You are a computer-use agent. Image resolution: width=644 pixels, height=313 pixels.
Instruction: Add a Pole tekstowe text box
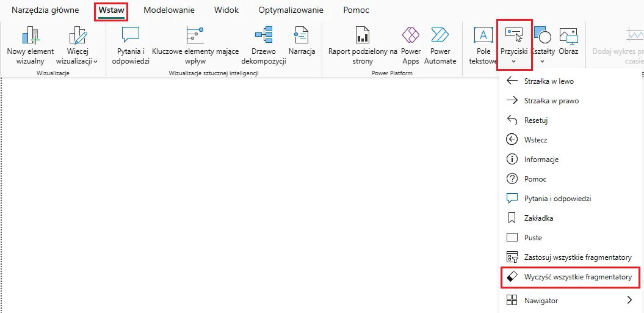point(483,35)
